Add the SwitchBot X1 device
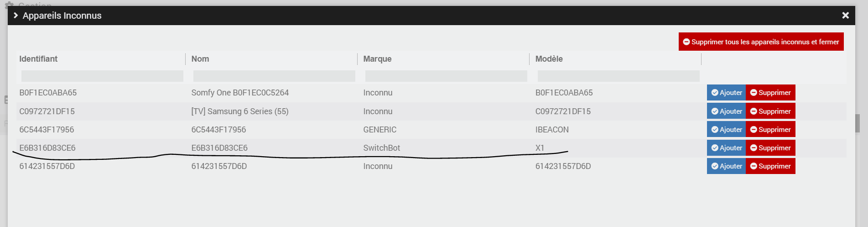This screenshot has height=227, width=868. [x=726, y=148]
